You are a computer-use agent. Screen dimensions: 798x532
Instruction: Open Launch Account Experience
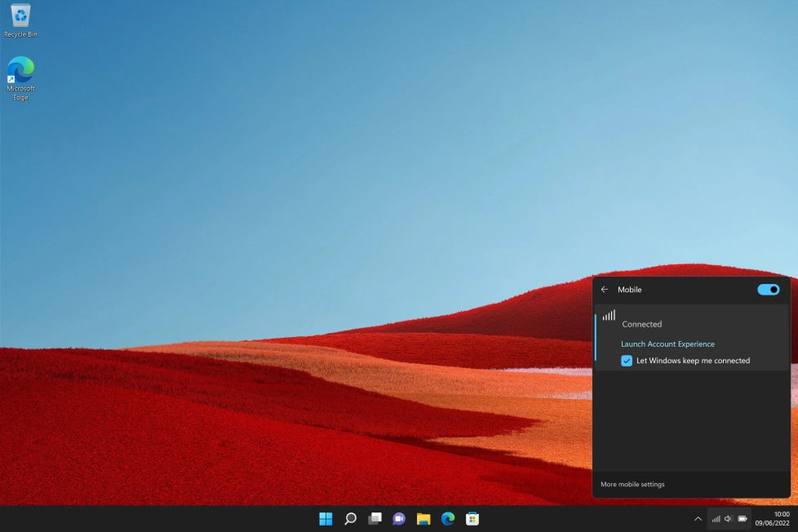point(667,344)
